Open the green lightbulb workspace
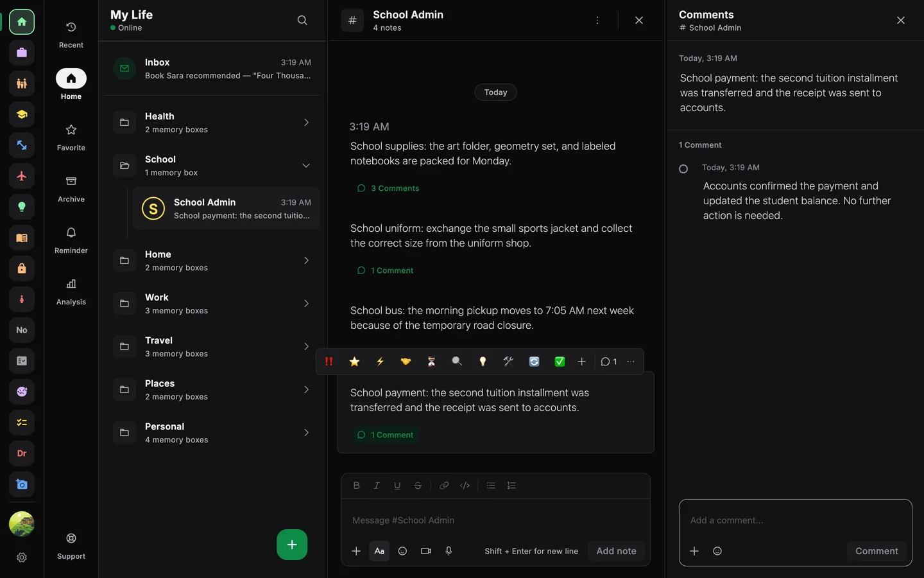 point(22,207)
